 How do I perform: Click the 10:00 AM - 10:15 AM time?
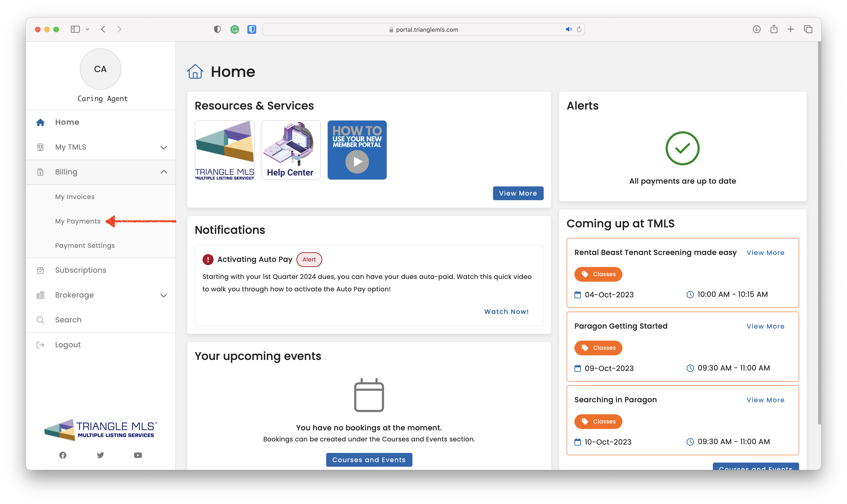click(733, 294)
